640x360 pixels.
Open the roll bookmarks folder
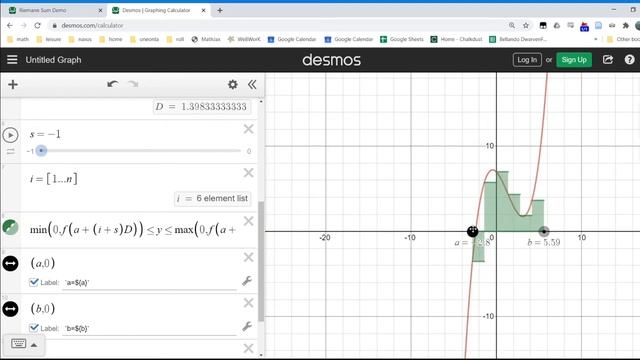176,39
